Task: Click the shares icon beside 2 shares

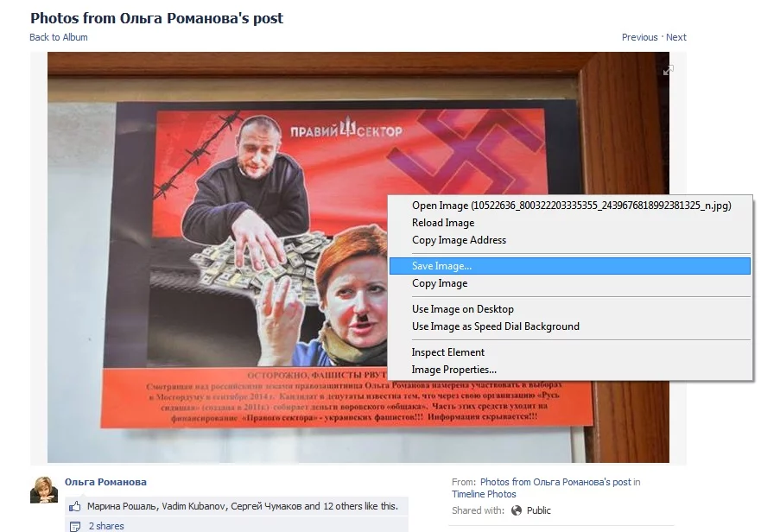Action: [75, 526]
